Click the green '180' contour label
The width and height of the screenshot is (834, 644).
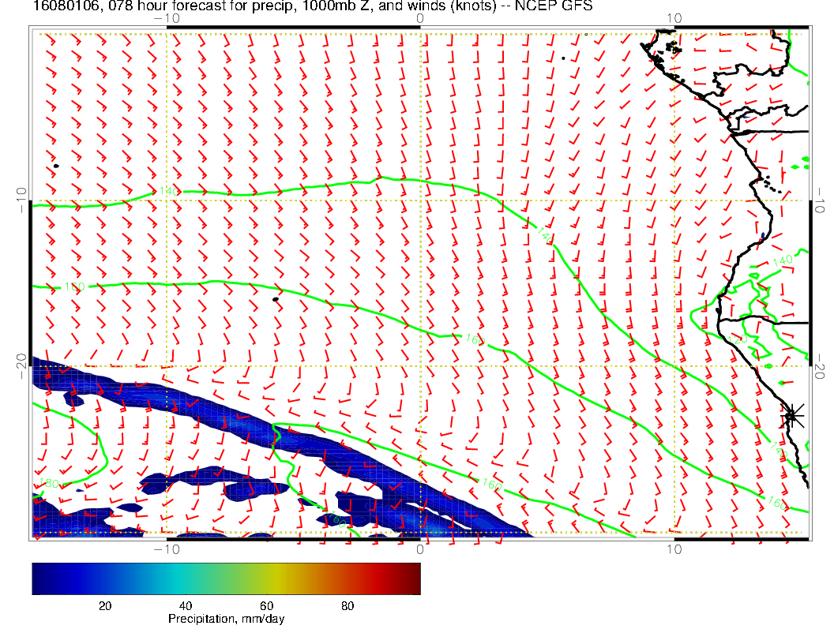click(49, 484)
